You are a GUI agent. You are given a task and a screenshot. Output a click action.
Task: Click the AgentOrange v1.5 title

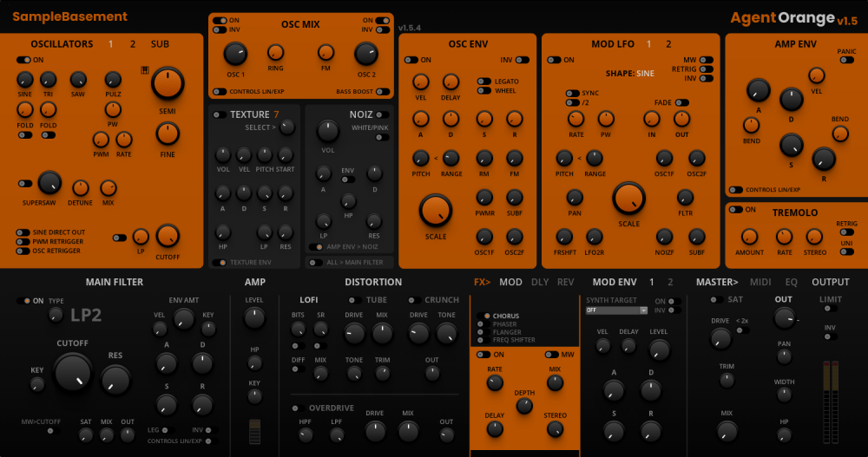pyautogui.click(x=794, y=19)
